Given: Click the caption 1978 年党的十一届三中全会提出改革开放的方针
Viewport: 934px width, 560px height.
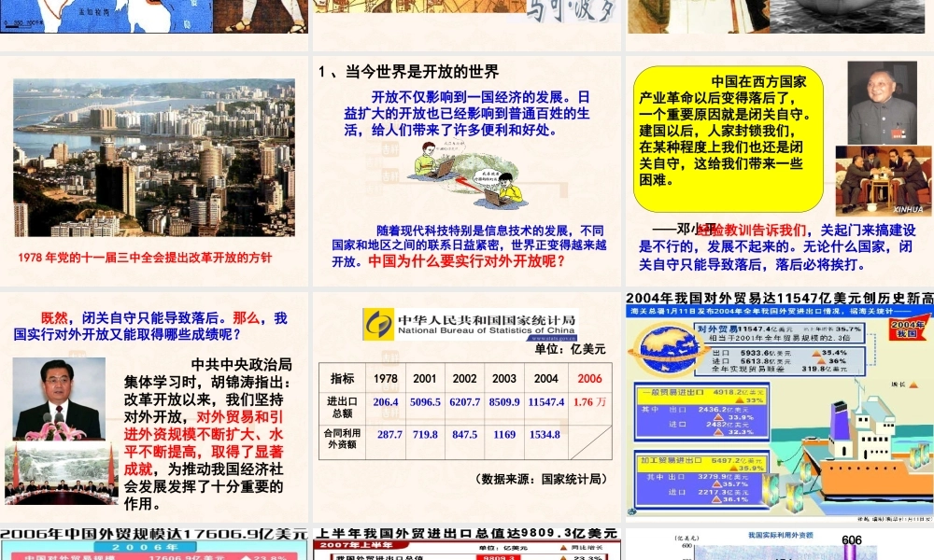Looking at the screenshot, I should pos(145,258).
